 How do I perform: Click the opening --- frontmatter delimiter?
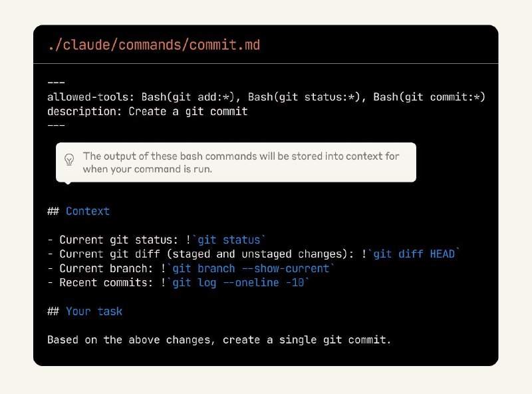(56, 83)
